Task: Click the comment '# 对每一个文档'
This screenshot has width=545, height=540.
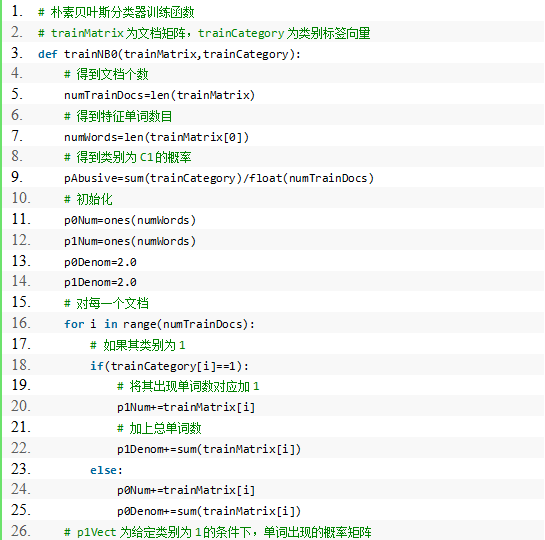Action: (x=106, y=303)
